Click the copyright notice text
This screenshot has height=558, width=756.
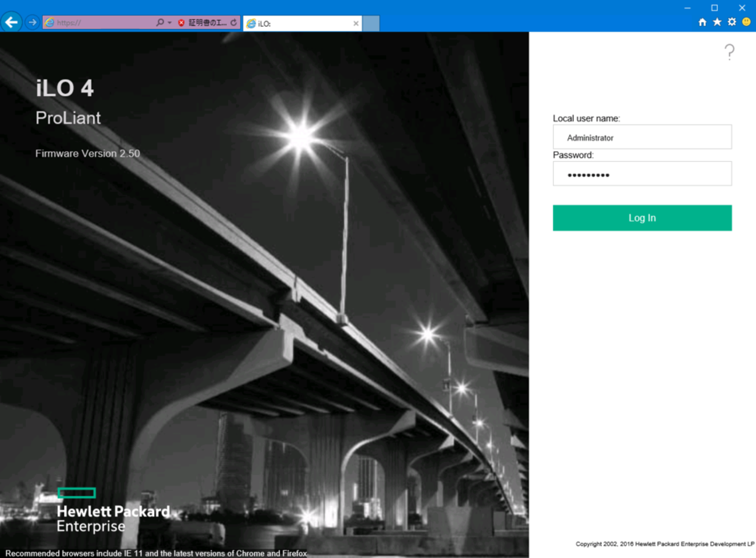tap(665, 544)
